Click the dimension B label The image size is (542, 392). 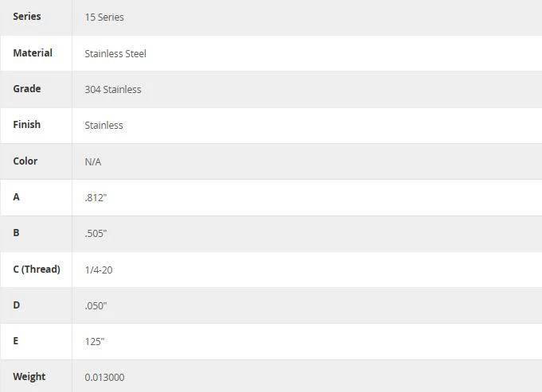[x=16, y=233]
